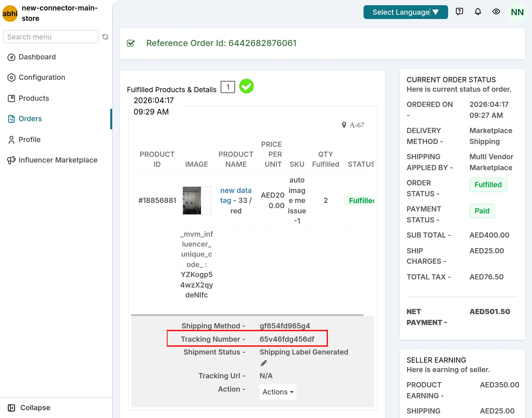Collapse the sidebar menu
The image size is (532, 418).
(29, 408)
